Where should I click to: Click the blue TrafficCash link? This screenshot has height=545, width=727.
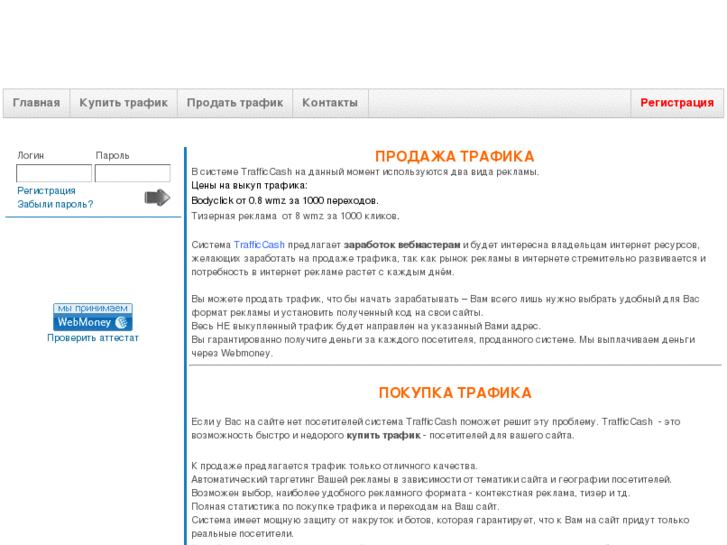click(x=259, y=245)
